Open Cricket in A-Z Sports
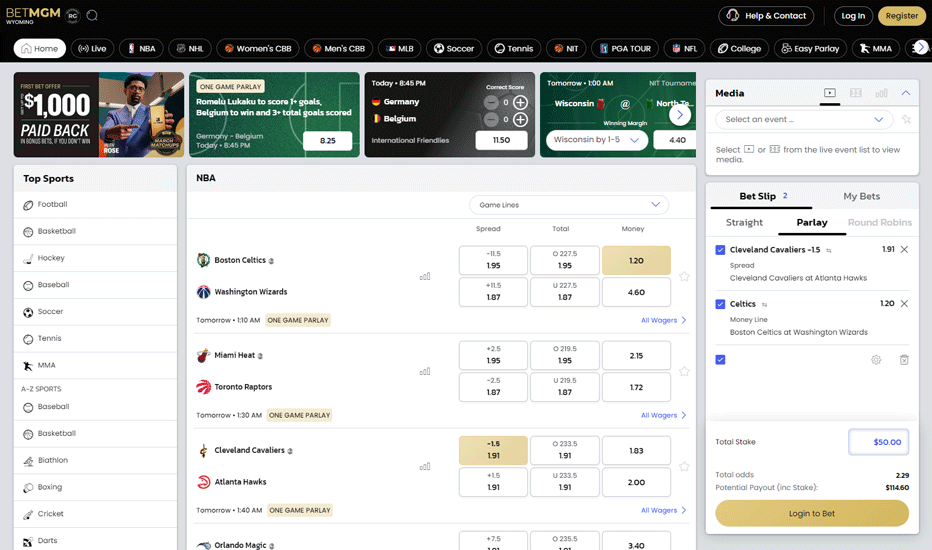Image resolution: width=932 pixels, height=550 pixels. [x=95, y=514]
